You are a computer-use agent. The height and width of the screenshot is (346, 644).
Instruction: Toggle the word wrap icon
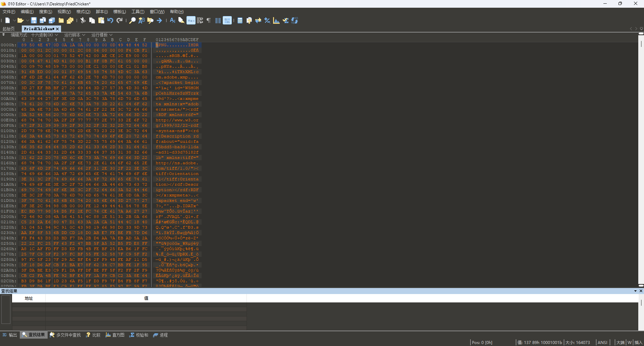click(200, 20)
